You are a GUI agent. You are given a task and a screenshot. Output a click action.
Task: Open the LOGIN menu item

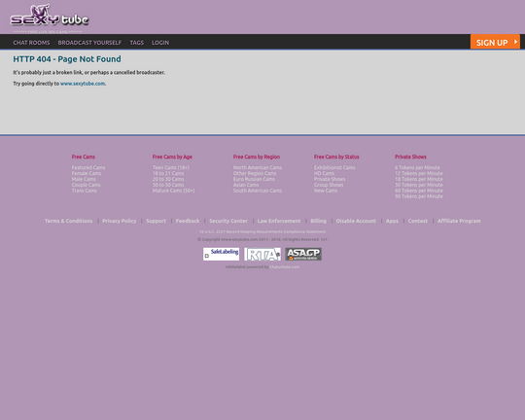tap(160, 43)
